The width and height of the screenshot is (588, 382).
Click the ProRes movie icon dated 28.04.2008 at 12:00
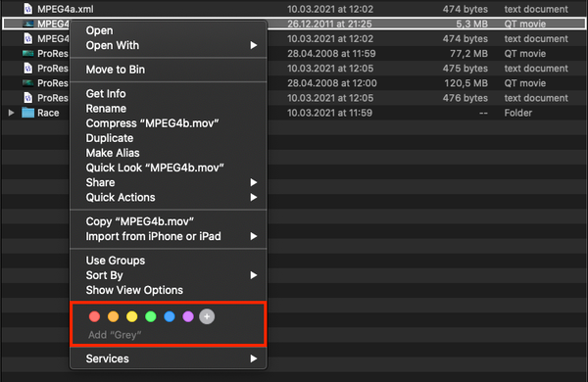tap(28, 83)
